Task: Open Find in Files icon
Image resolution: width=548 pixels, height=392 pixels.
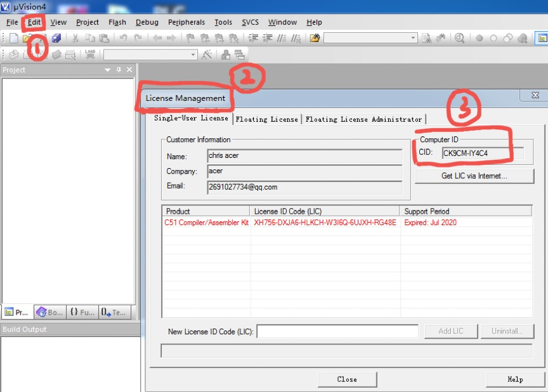Action: [x=315, y=37]
